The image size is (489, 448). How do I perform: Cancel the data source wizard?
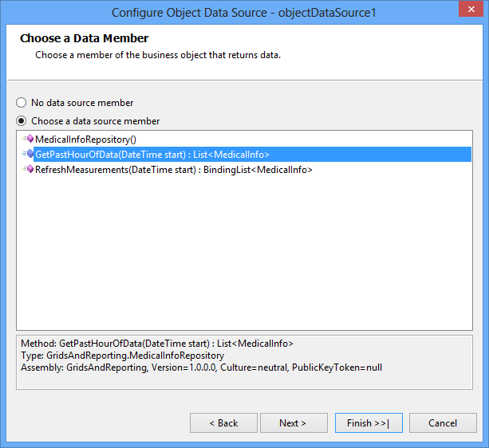[443, 423]
